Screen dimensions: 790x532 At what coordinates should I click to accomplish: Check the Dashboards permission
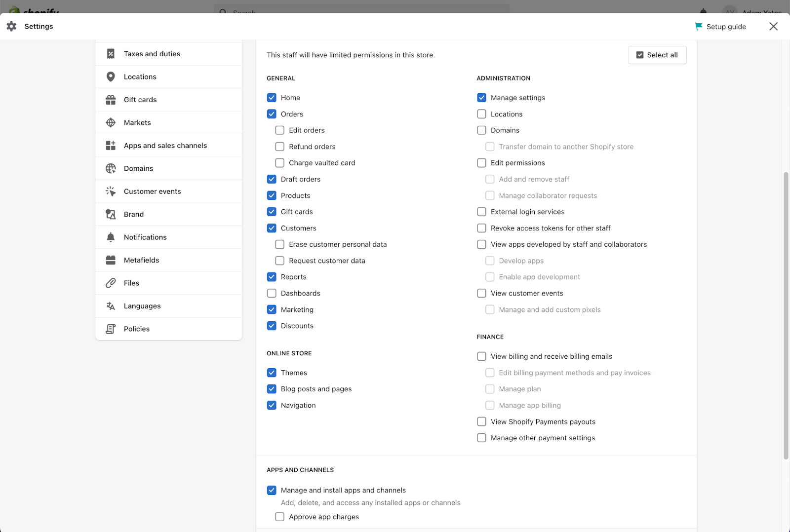pos(272,293)
